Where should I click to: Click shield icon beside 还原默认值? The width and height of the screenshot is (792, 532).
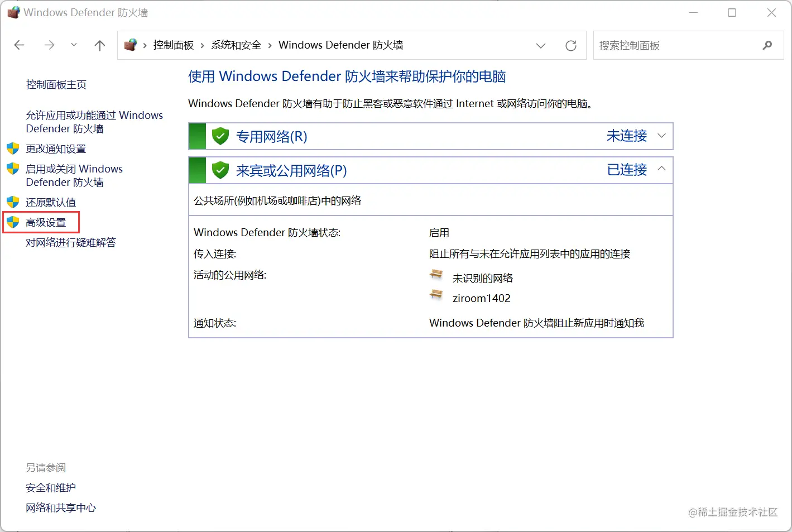pyautogui.click(x=13, y=202)
